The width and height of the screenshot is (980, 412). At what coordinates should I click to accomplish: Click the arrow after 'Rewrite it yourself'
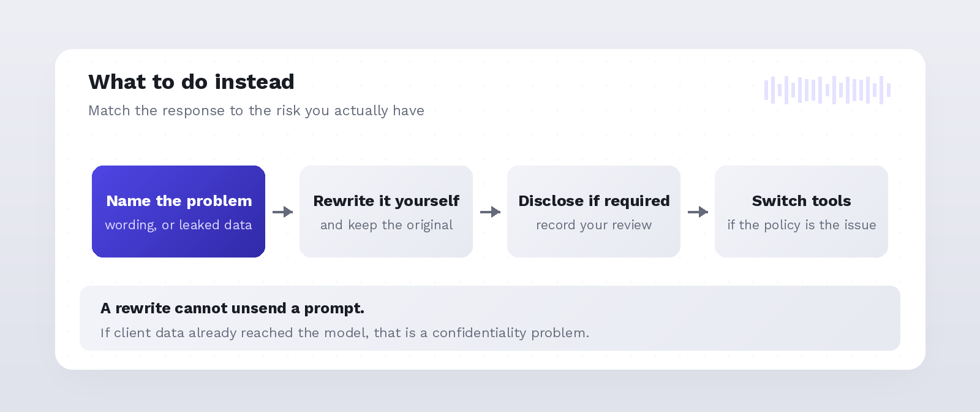[x=490, y=212]
